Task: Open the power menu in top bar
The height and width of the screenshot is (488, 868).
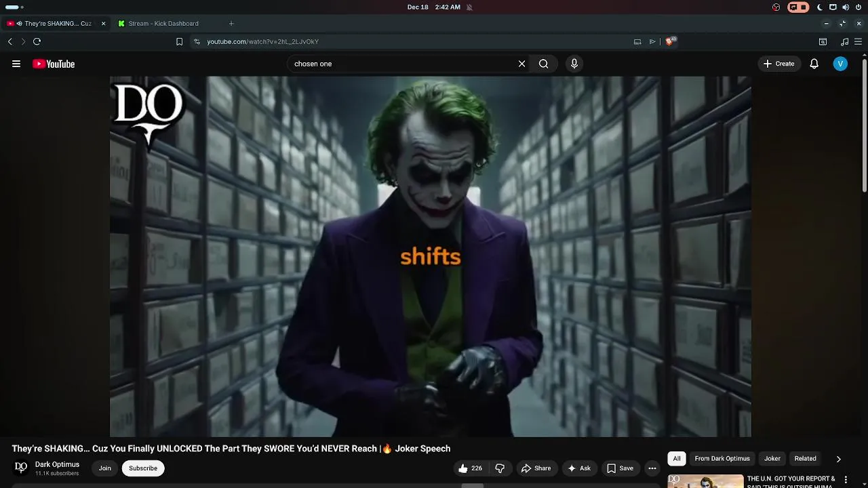Action: tap(858, 7)
